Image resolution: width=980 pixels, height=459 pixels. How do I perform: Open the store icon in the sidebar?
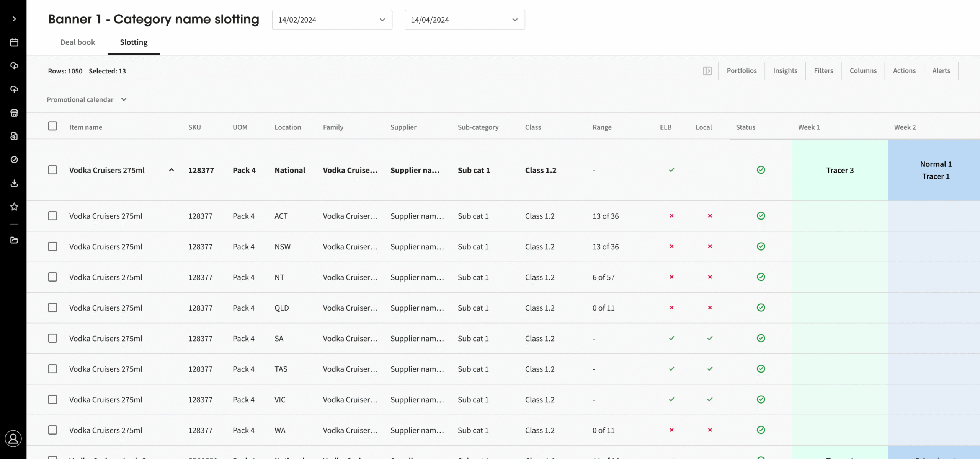tap(14, 113)
